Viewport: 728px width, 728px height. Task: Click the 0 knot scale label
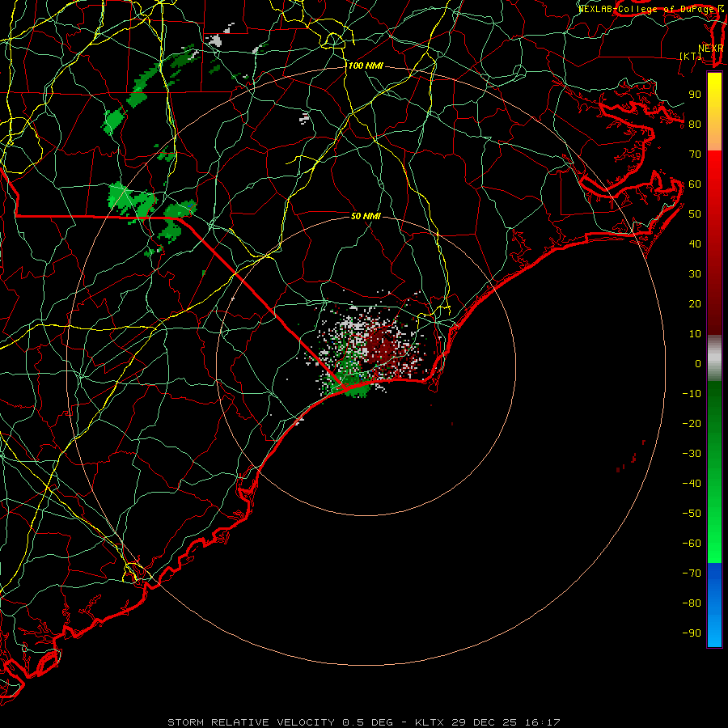[x=698, y=363]
